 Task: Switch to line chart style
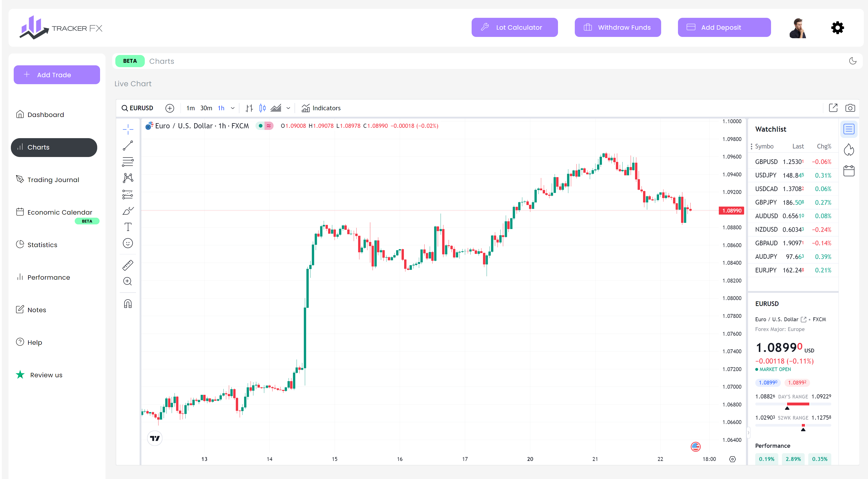point(276,108)
